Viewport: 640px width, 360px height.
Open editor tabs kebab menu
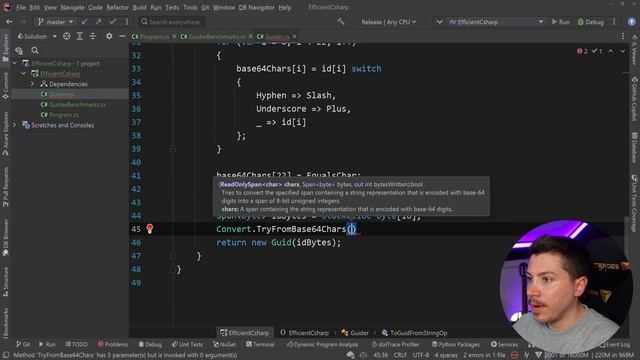[623, 36]
